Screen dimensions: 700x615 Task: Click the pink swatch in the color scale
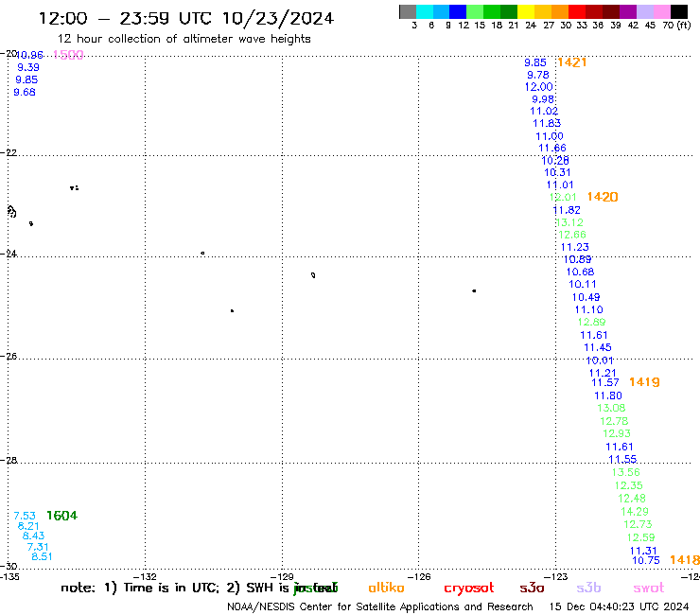coord(662,11)
